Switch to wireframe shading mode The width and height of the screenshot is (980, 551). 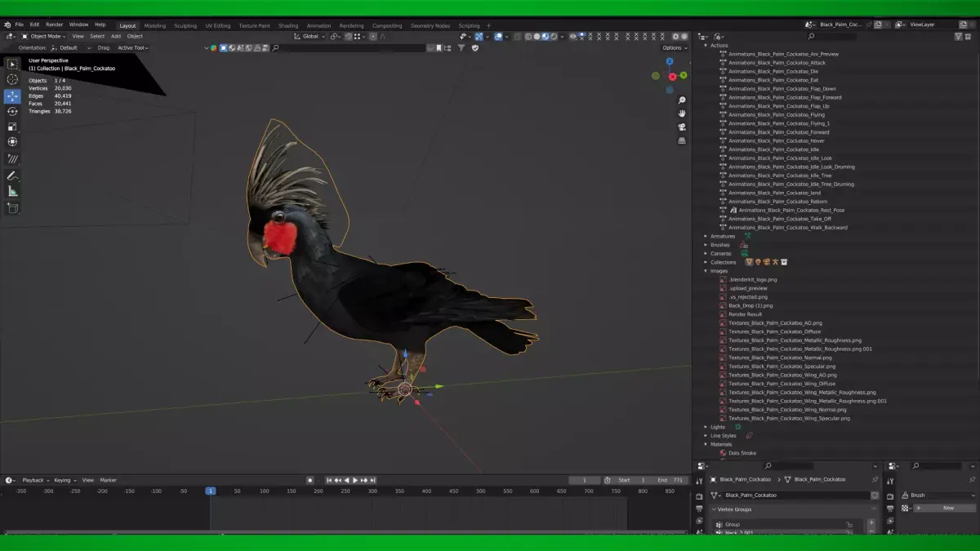pyautogui.click(x=528, y=36)
